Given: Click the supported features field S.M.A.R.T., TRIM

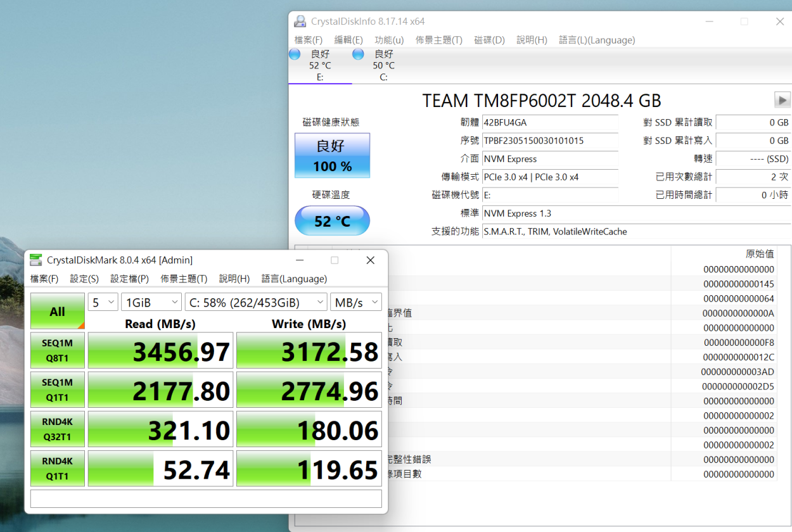Looking at the screenshot, I should coord(637,232).
